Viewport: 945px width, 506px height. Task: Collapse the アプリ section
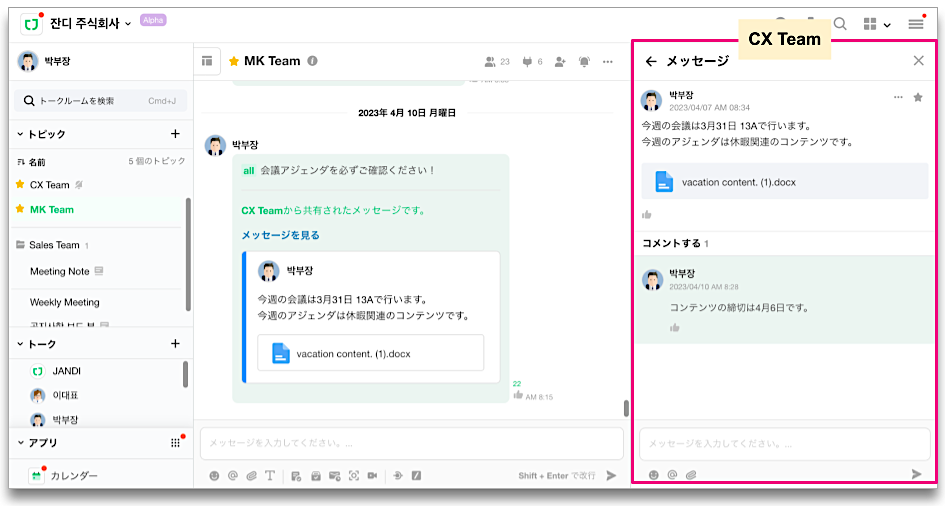coord(20,443)
